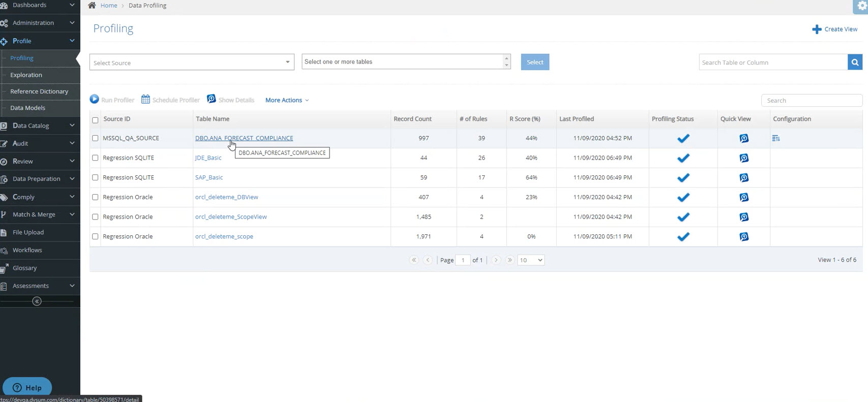
Task: Open Quick View for SAP_Basic
Action: (x=744, y=178)
